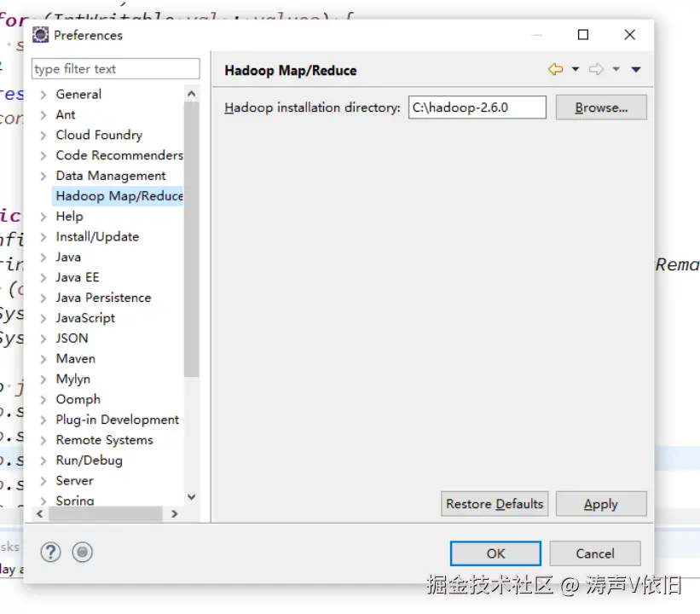Apply the preference changes
This screenshot has width=700, height=614.
(x=601, y=504)
